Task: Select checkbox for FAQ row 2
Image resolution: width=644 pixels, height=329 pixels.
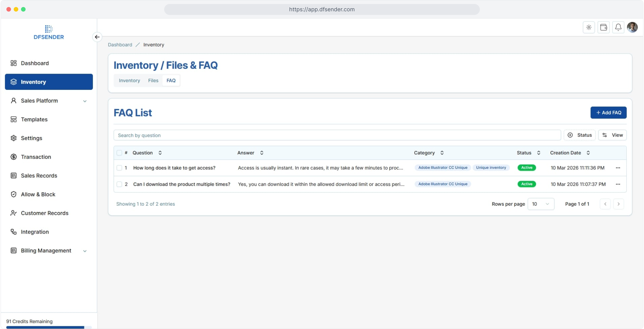Action: click(119, 184)
